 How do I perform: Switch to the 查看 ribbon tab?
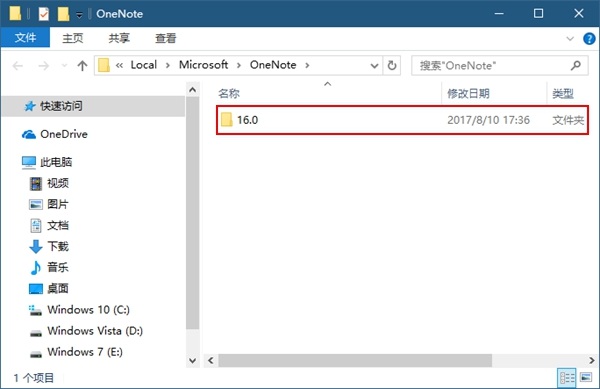[166, 38]
